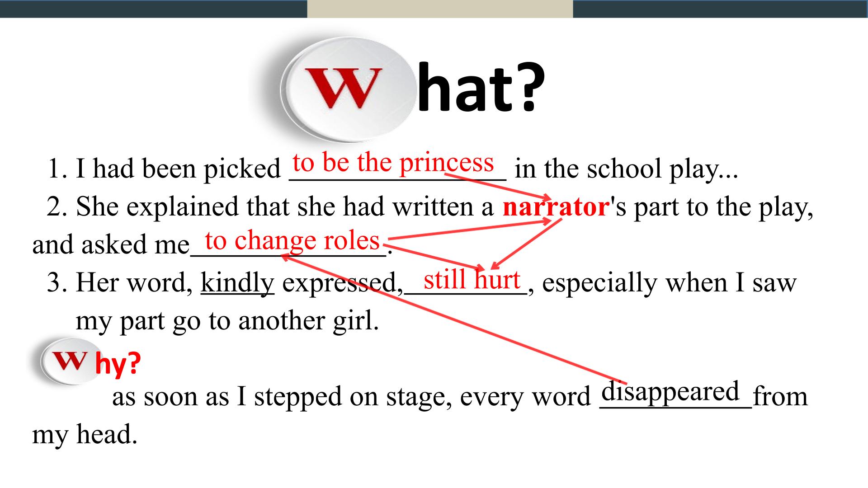Screen dimensions: 868x488
Task: Click the dark right header bar segment
Action: pos(720,9)
